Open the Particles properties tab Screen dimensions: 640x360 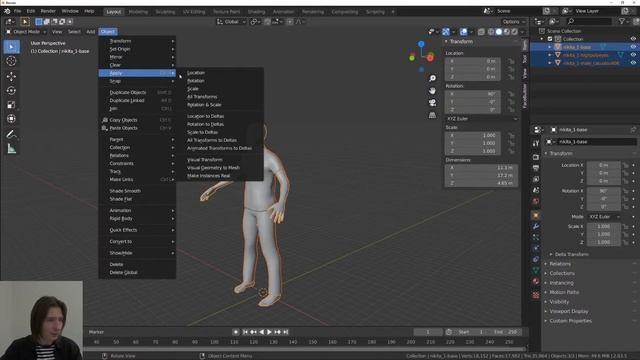[536, 238]
